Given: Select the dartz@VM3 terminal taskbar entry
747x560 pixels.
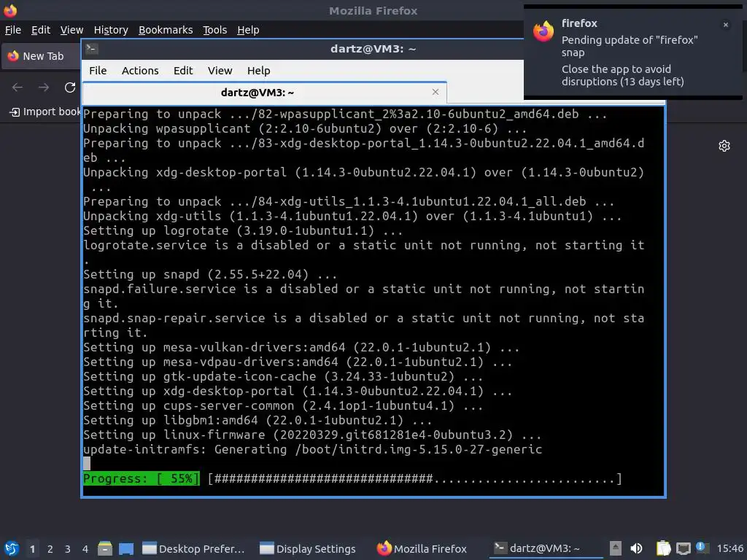Looking at the screenshot, I should tap(546, 548).
